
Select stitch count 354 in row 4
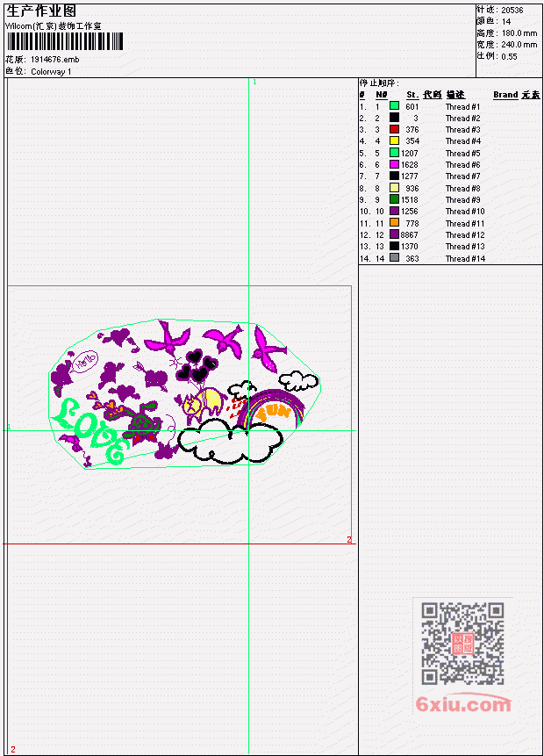tap(412, 141)
